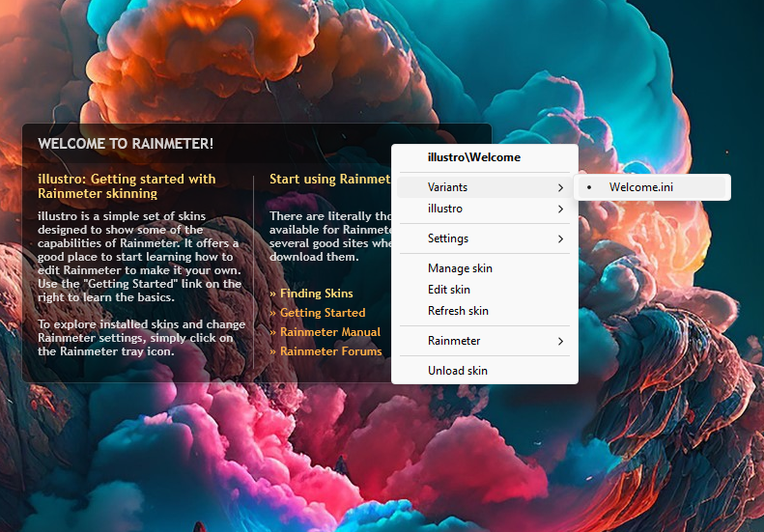Choose Manage skin from context menu
Viewport: 764px width, 532px height.
(x=484, y=268)
